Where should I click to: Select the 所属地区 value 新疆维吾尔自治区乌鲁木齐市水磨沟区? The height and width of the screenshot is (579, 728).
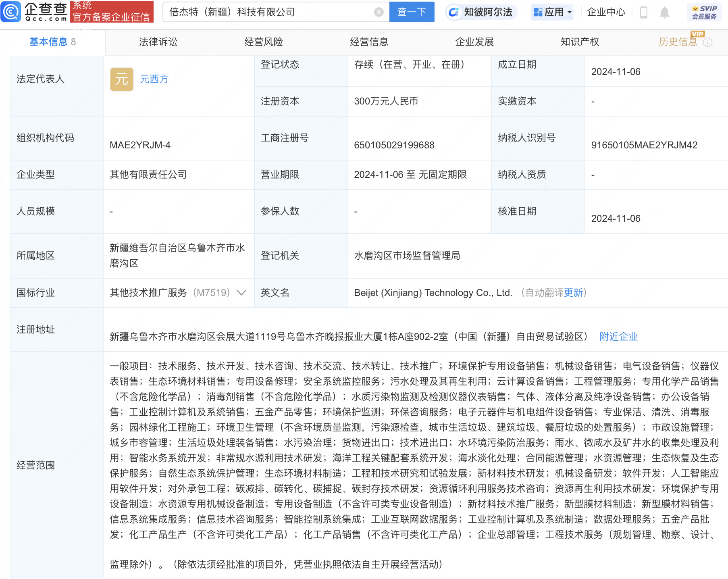pyautogui.click(x=177, y=256)
